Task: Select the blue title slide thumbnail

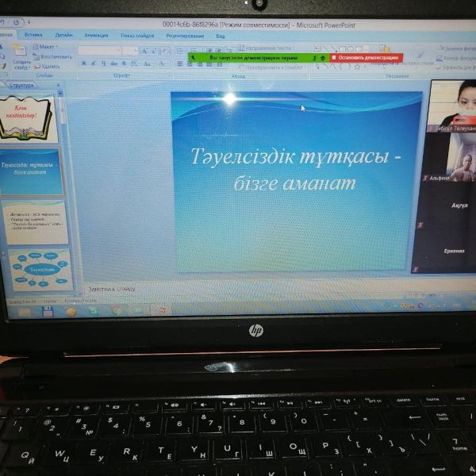Action: coord(30,171)
